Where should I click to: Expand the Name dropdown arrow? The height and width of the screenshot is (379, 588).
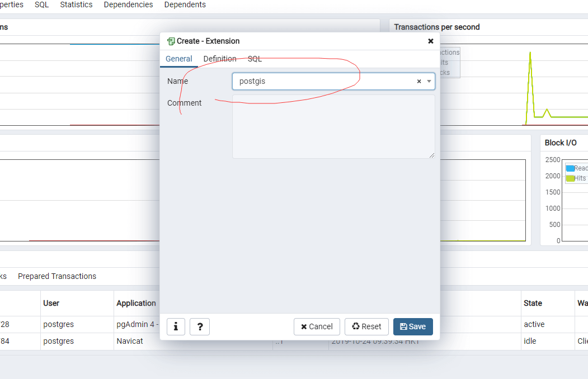coord(429,82)
